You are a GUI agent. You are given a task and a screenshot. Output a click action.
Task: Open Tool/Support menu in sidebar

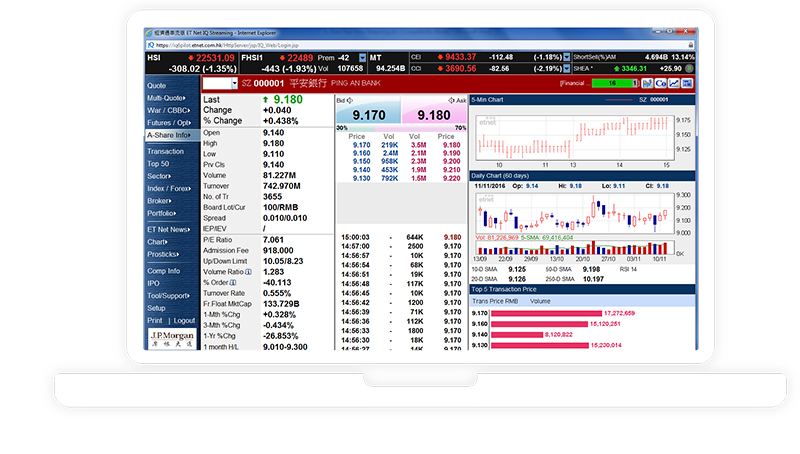[168, 296]
